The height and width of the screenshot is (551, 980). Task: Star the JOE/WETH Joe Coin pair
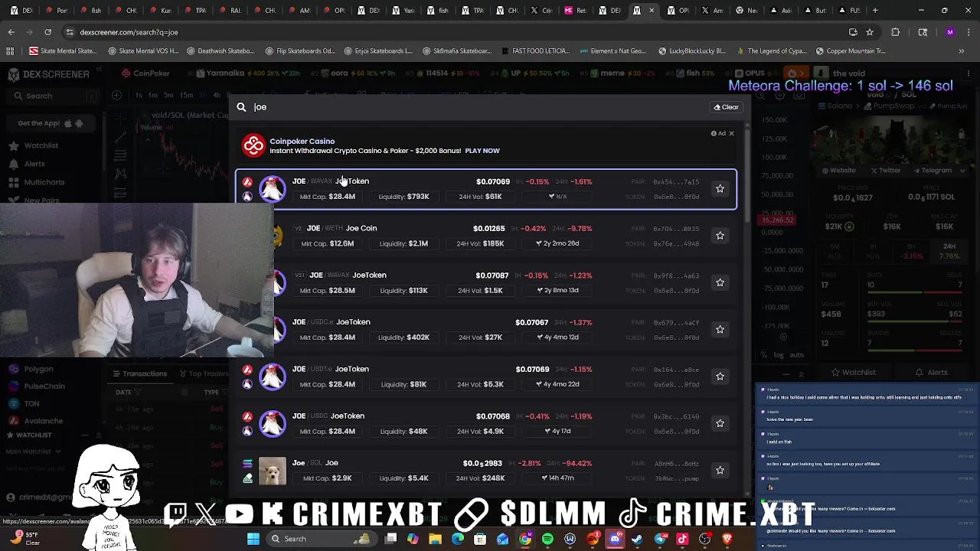tap(720, 236)
